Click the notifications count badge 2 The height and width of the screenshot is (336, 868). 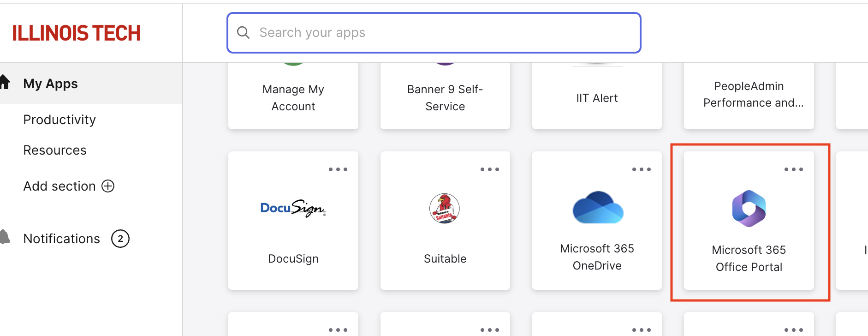120,239
